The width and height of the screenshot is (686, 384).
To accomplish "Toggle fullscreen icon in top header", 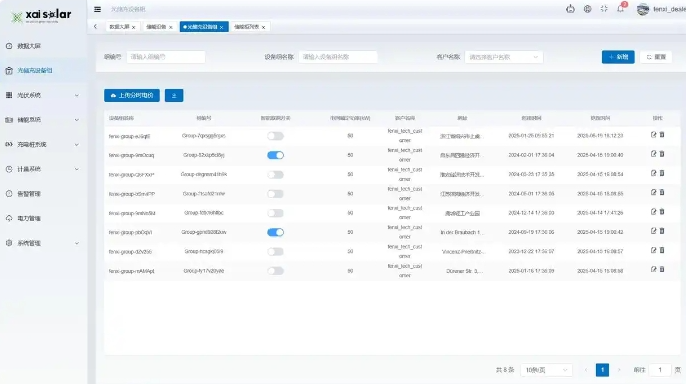I will (604, 9).
